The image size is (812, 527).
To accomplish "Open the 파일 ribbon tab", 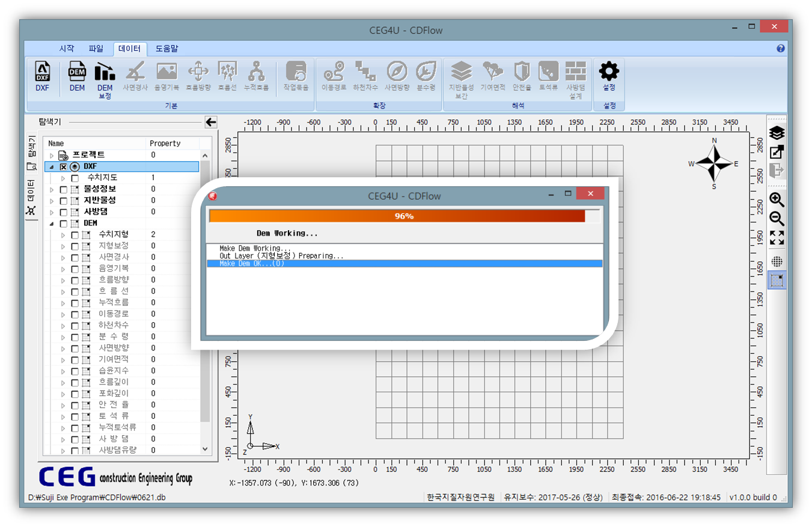I will [x=96, y=49].
